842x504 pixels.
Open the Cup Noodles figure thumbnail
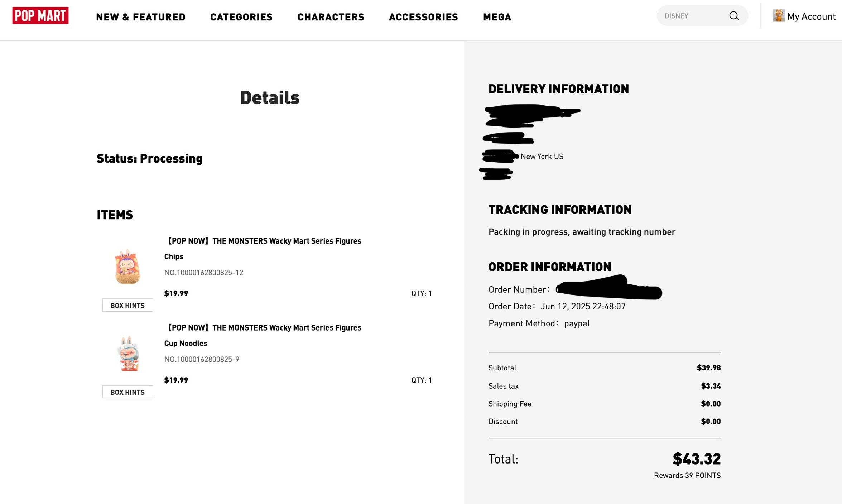click(x=127, y=354)
